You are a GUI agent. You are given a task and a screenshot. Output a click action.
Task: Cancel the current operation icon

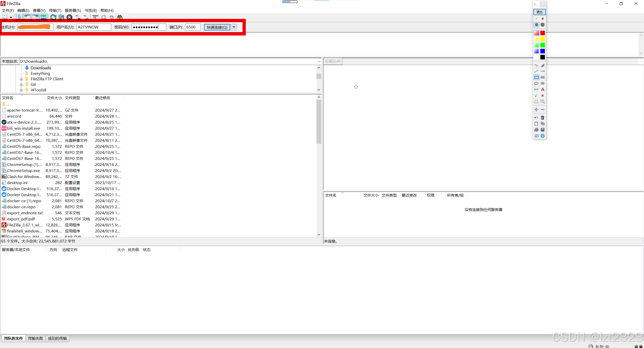(69, 17)
